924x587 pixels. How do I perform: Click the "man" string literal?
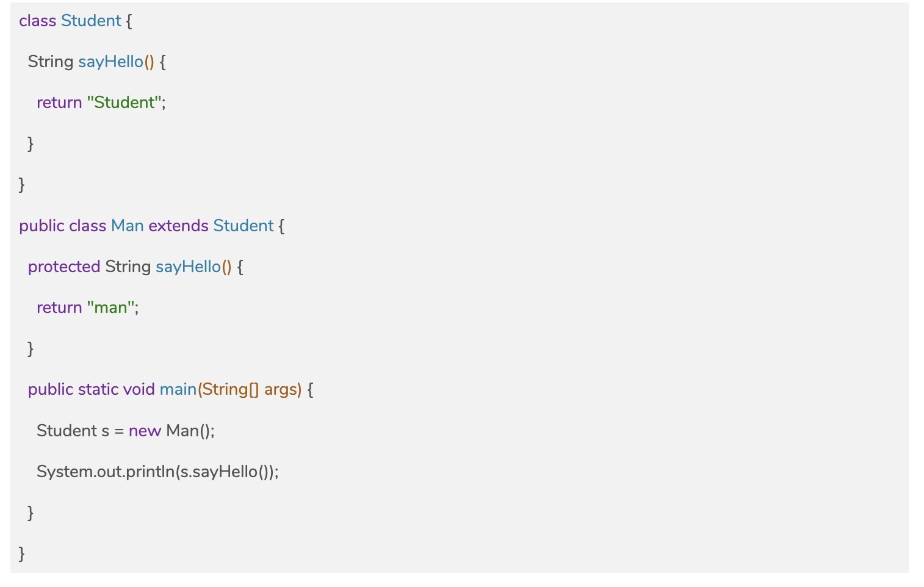click(111, 308)
